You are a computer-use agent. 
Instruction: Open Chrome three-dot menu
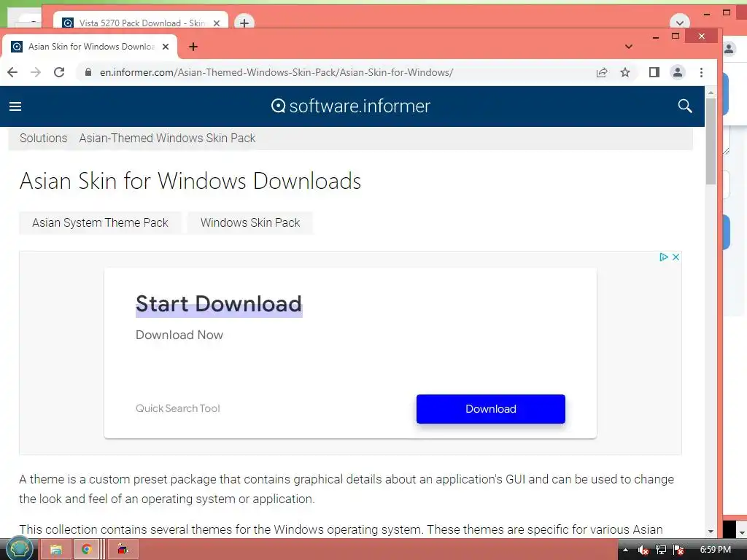pyautogui.click(x=701, y=72)
